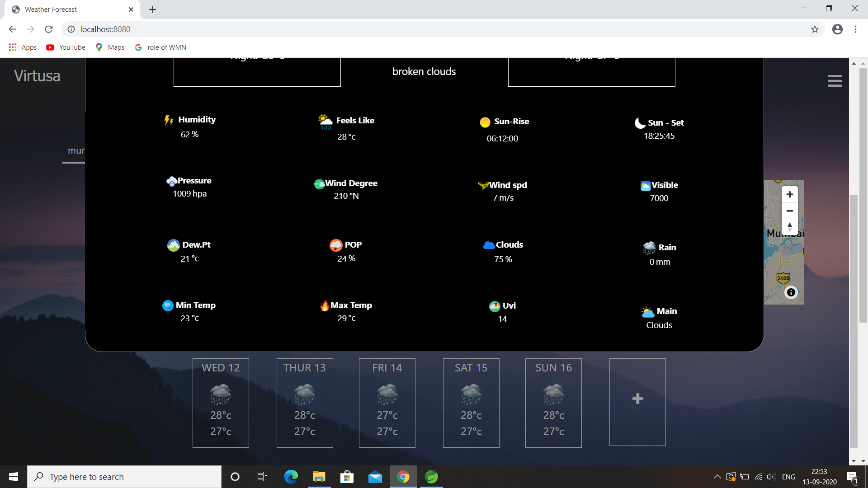Click the Clouds icon
Screen dimensions: 868x488
(488, 245)
